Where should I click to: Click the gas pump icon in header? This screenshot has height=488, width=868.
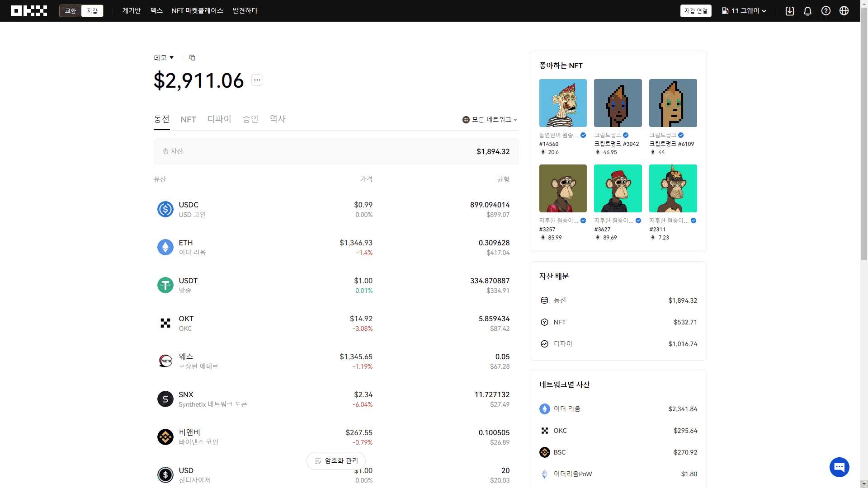(x=725, y=11)
